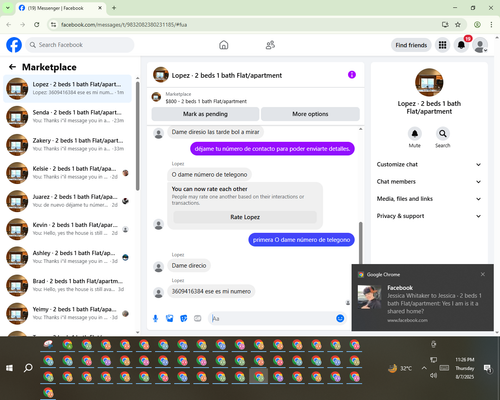Open conversation info purple icon

tap(352, 75)
